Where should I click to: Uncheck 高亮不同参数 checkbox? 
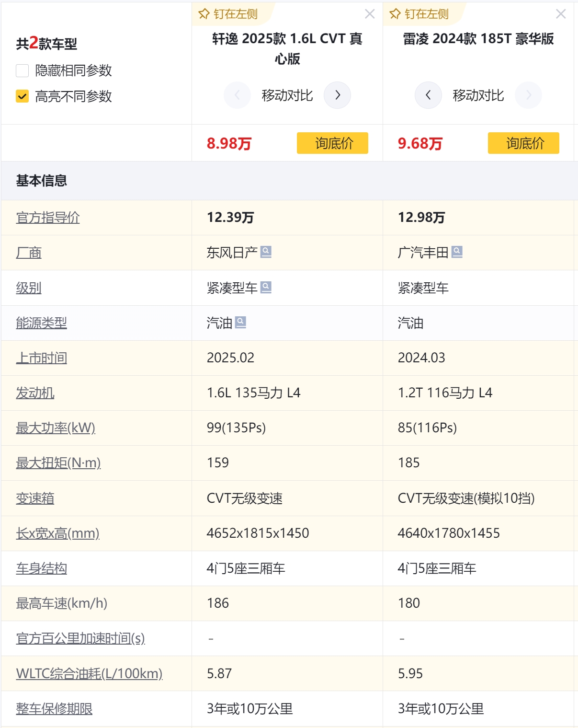(x=23, y=96)
